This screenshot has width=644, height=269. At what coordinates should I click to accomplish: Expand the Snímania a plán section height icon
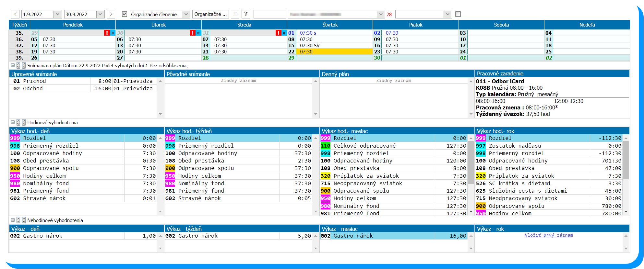click(18, 65)
